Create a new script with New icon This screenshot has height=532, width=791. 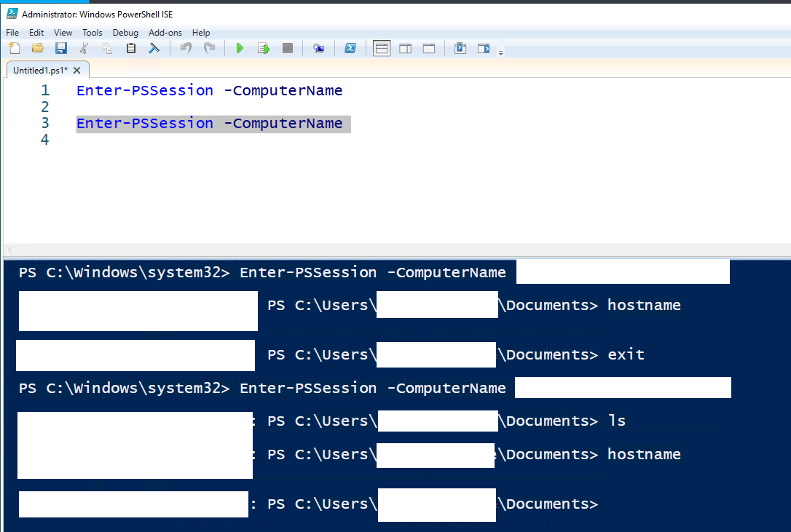click(x=15, y=49)
